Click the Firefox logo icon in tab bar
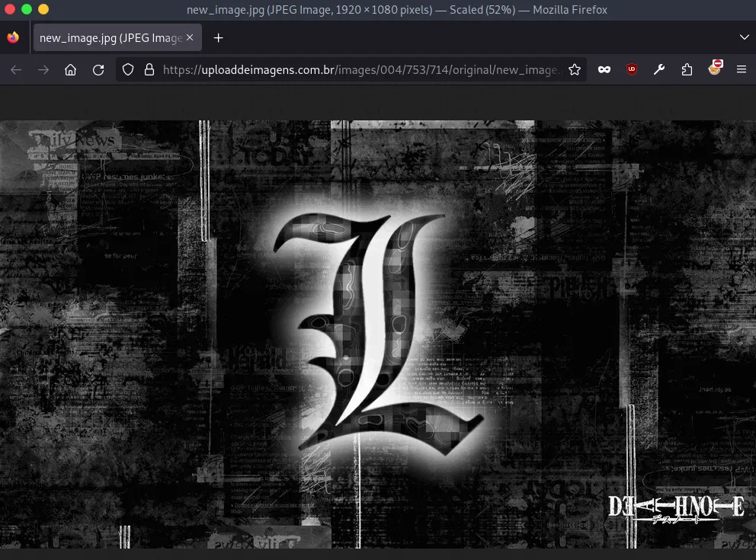Screen dimensions: 756x560 tap(13, 37)
